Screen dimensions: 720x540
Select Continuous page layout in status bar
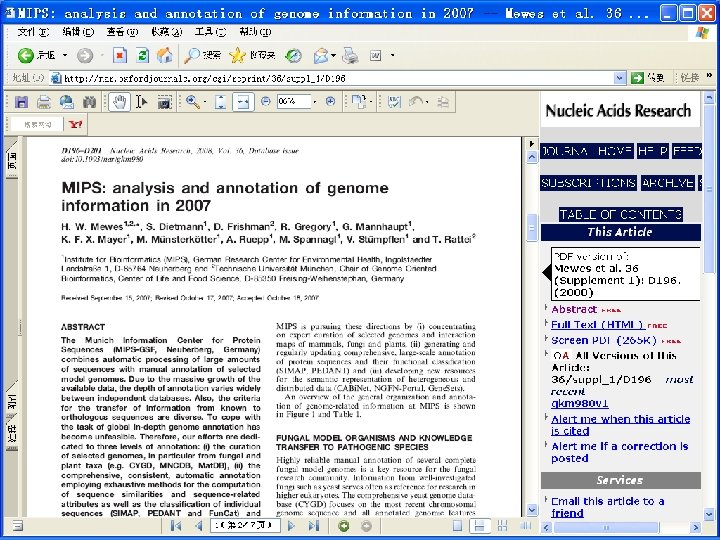[479, 526]
